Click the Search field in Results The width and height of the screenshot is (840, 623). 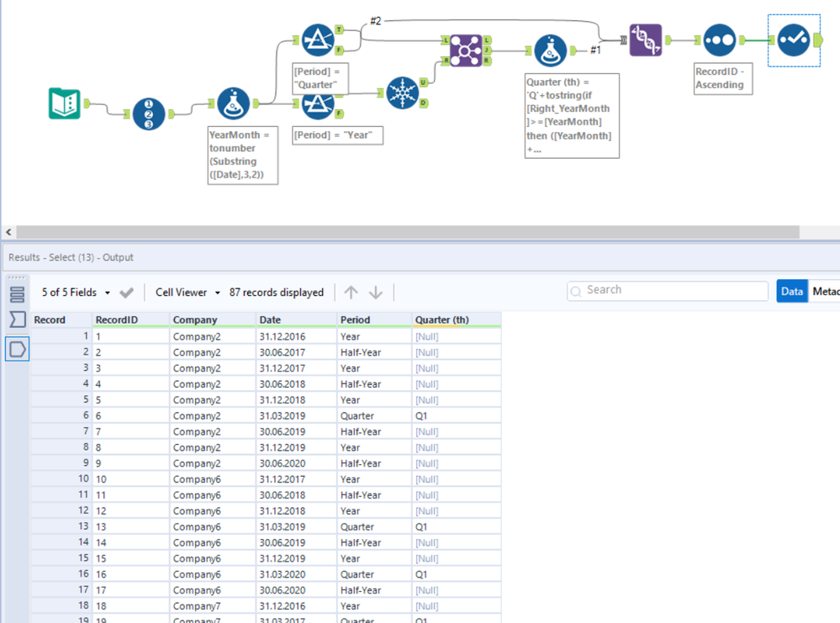click(668, 290)
